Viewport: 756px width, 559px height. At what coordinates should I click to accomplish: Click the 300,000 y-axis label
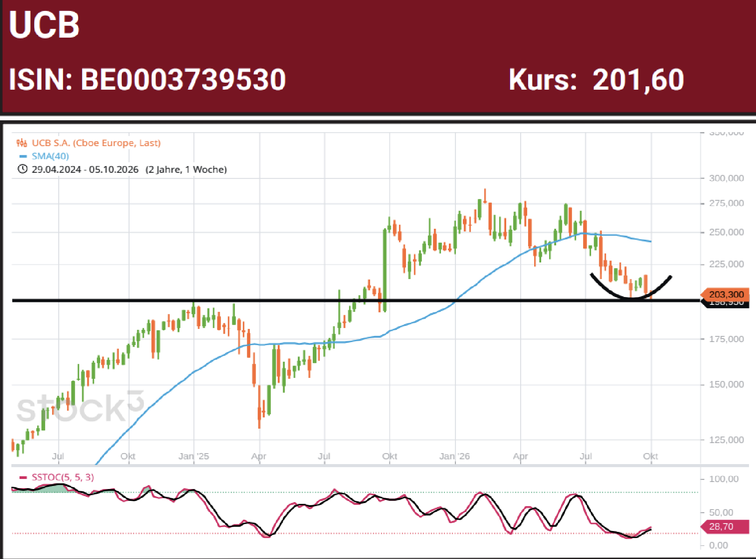726,178
